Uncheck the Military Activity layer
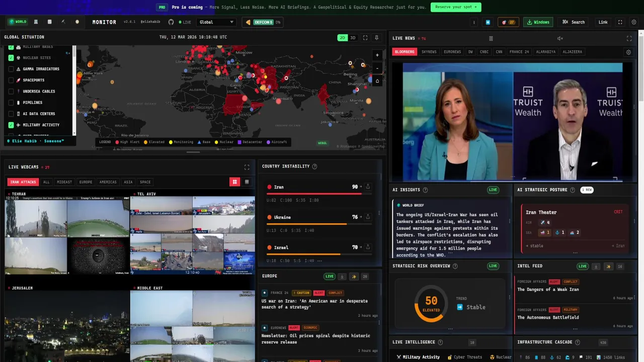This screenshot has width=644, height=362. click(11, 125)
